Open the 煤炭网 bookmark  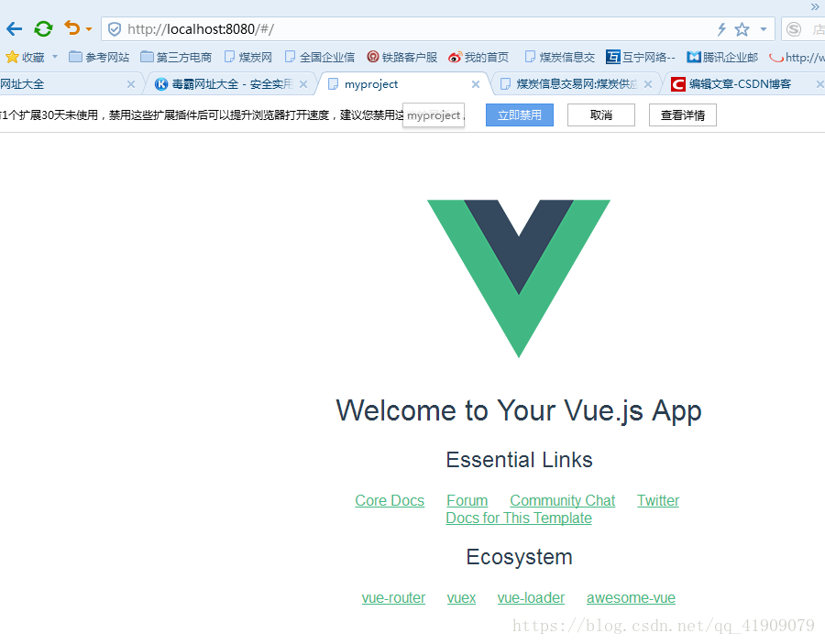coord(247,57)
